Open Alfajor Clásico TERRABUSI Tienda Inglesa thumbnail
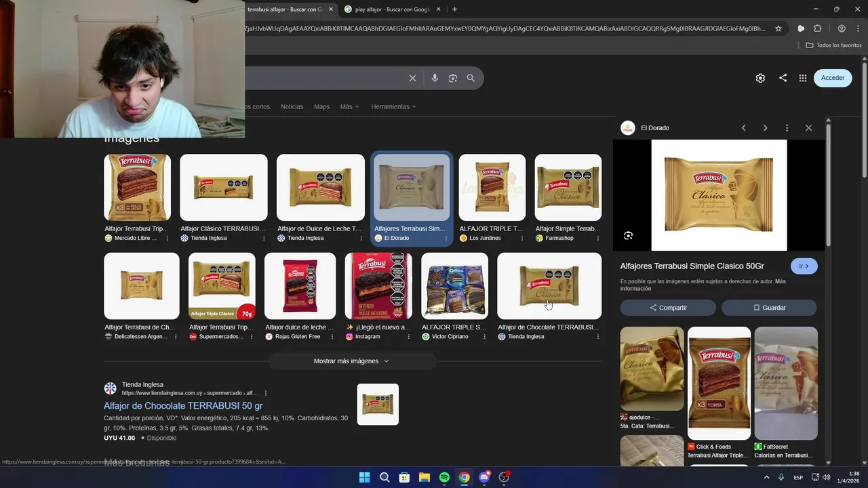This screenshot has height=488, width=868. pyautogui.click(x=224, y=188)
